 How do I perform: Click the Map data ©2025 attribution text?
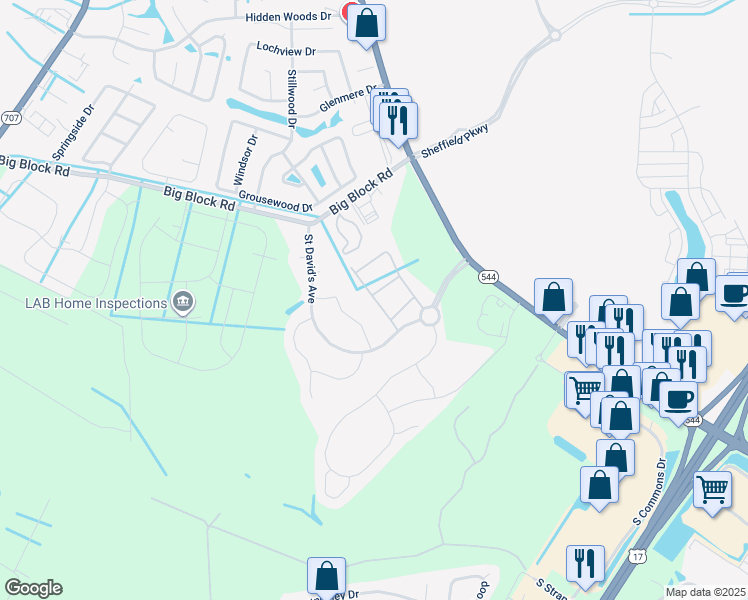point(706,592)
